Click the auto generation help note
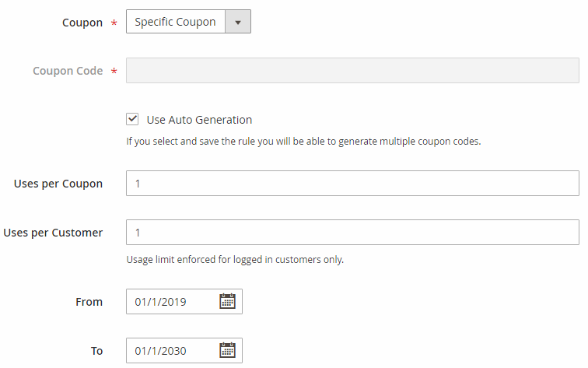Image resolution: width=588 pixels, height=368 pixels. [303, 142]
